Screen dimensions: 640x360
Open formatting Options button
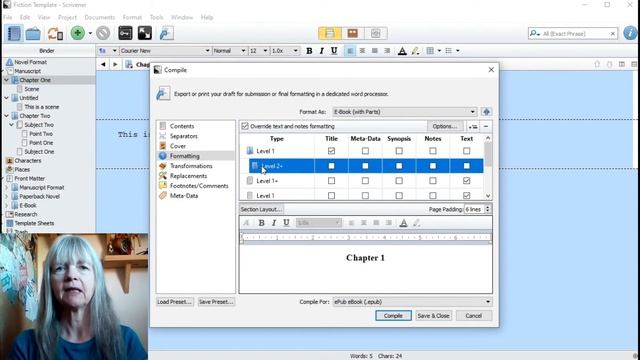[x=445, y=127]
